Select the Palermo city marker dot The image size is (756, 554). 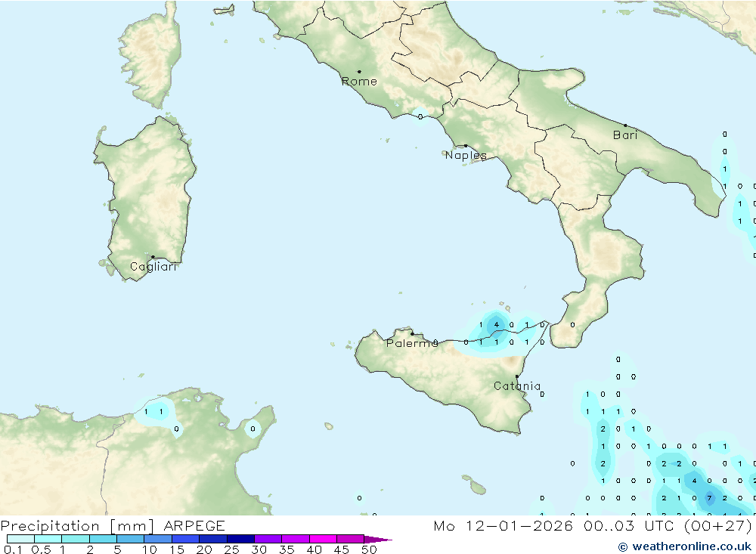412,334
